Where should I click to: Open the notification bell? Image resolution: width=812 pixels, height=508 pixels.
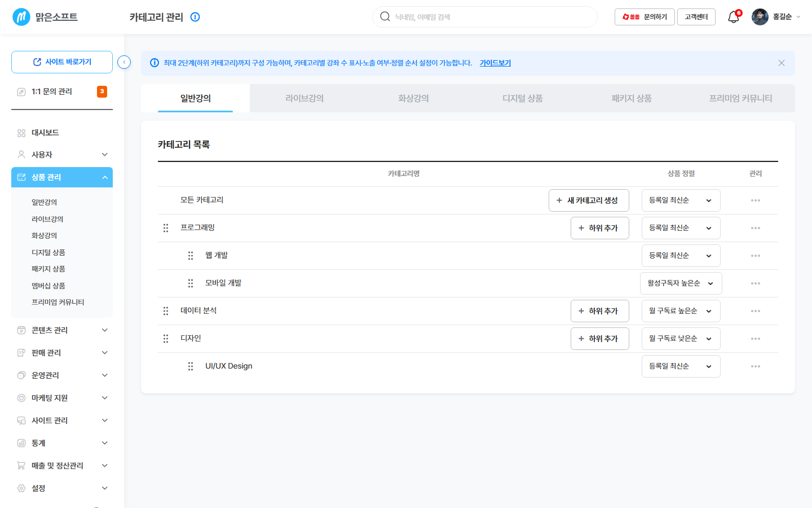tap(733, 17)
